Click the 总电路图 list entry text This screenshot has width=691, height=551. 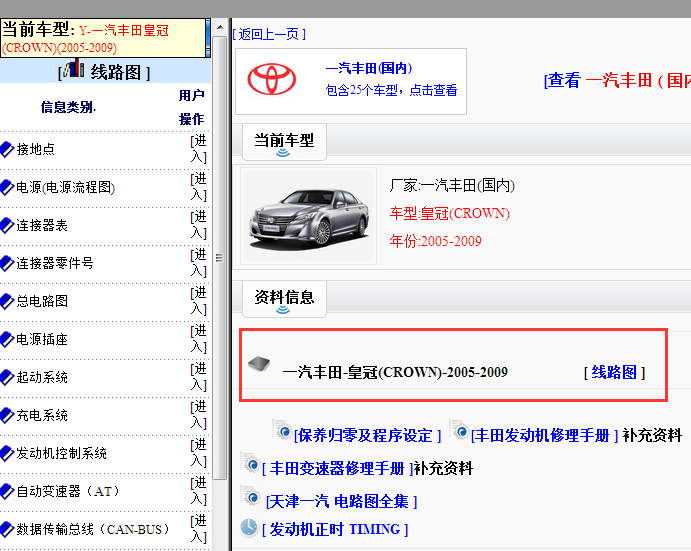coord(42,301)
